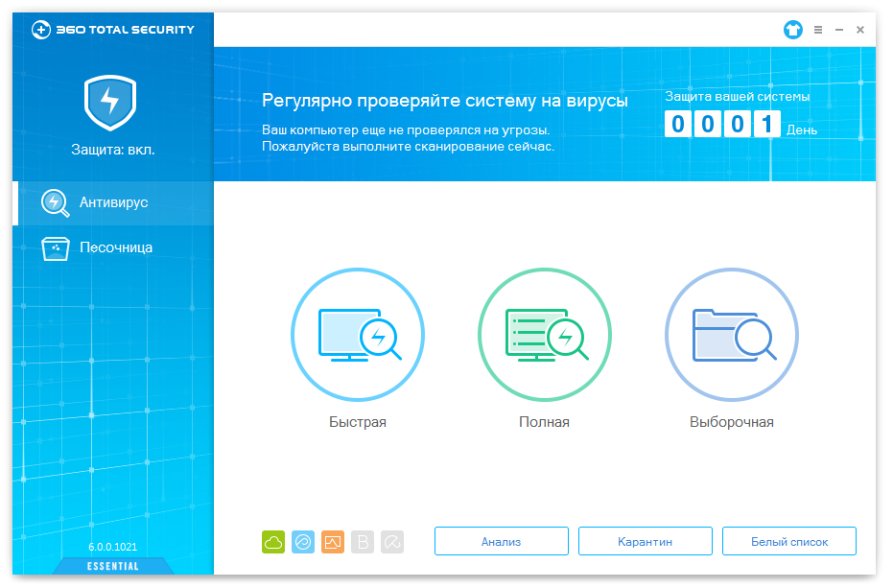This screenshot has width=893, height=588.
Task: Open the Антивирус section in sidebar
Action: (x=113, y=202)
